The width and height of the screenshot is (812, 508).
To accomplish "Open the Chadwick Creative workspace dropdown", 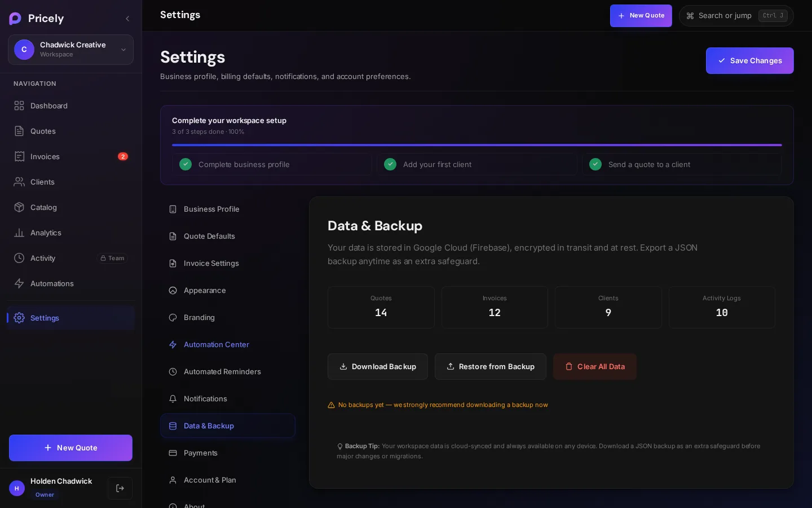I will point(70,50).
